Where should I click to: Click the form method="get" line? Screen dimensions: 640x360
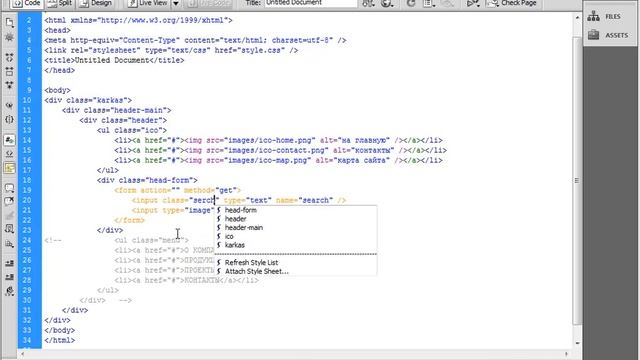178,190
